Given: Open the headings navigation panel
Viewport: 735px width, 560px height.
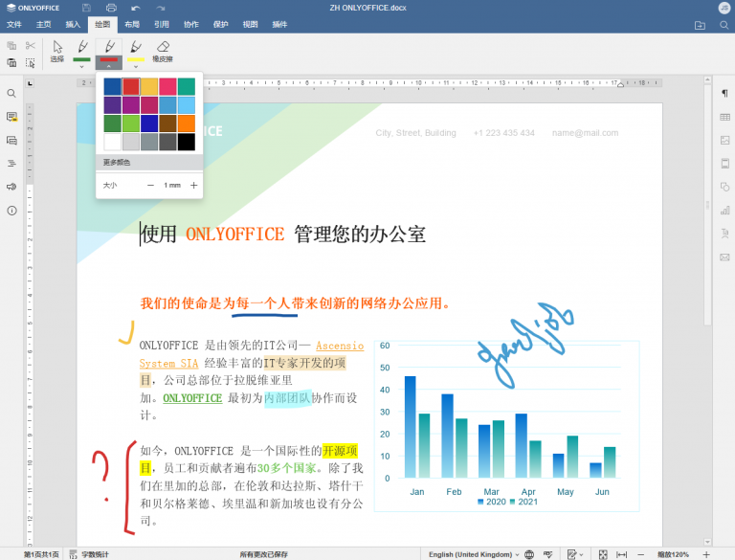Looking at the screenshot, I should [x=11, y=164].
